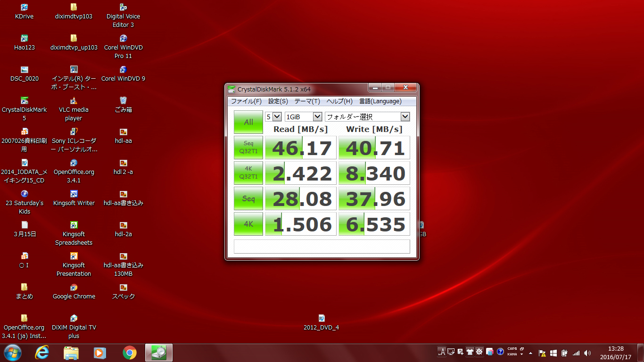This screenshot has width=644, height=362.
Task: Click the IME help question mark icon
Action: click(x=500, y=352)
